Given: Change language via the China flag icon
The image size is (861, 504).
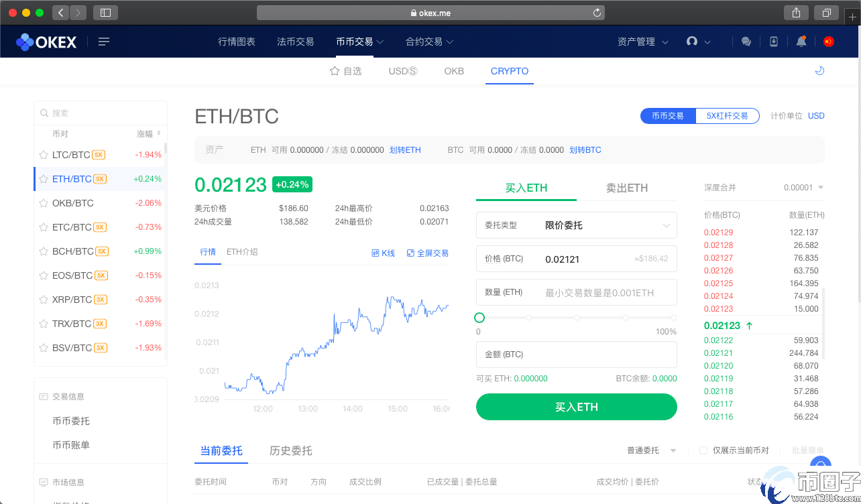Looking at the screenshot, I should coord(828,42).
